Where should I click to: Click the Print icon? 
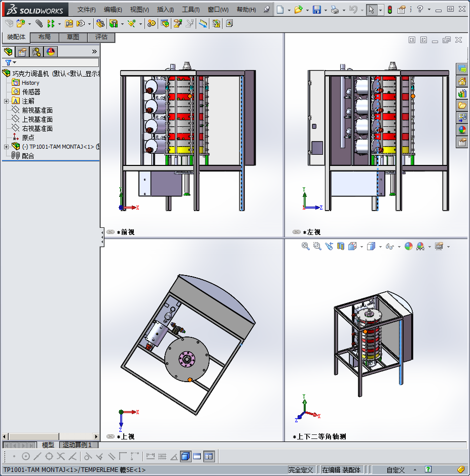[x=335, y=10]
